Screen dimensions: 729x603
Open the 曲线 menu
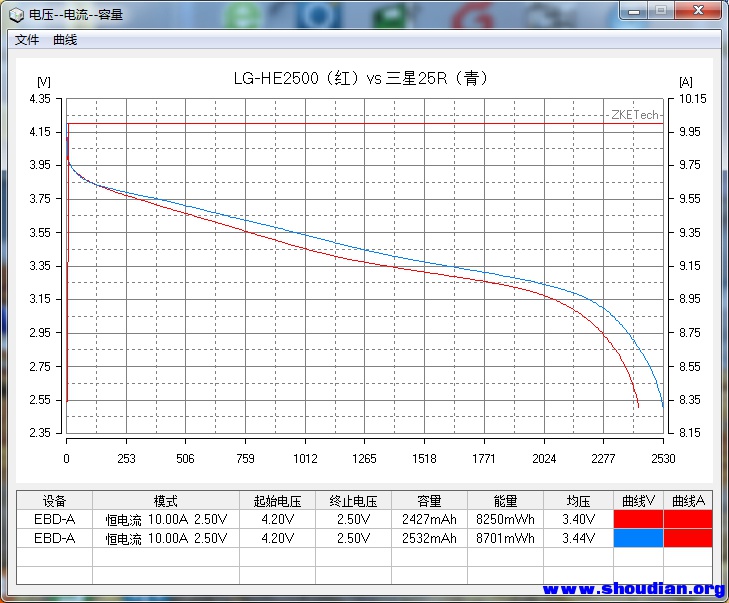click(x=65, y=40)
